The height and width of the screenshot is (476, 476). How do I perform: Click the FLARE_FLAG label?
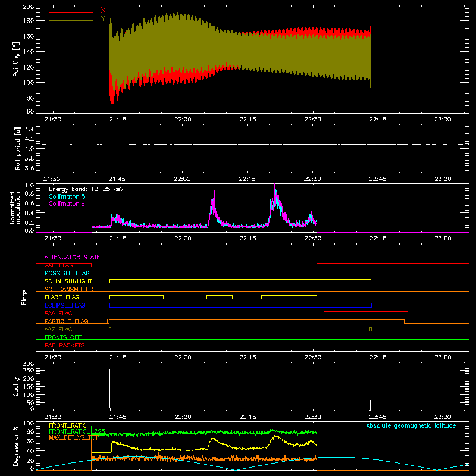click(62, 297)
